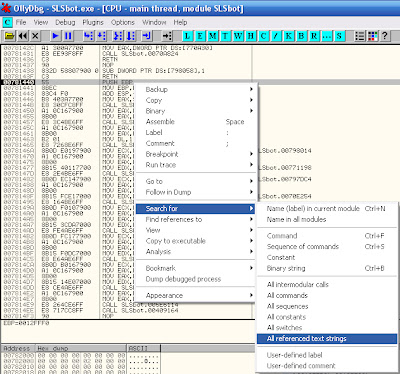Open the Window menu
The image size is (400, 374).
click(154, 22)
